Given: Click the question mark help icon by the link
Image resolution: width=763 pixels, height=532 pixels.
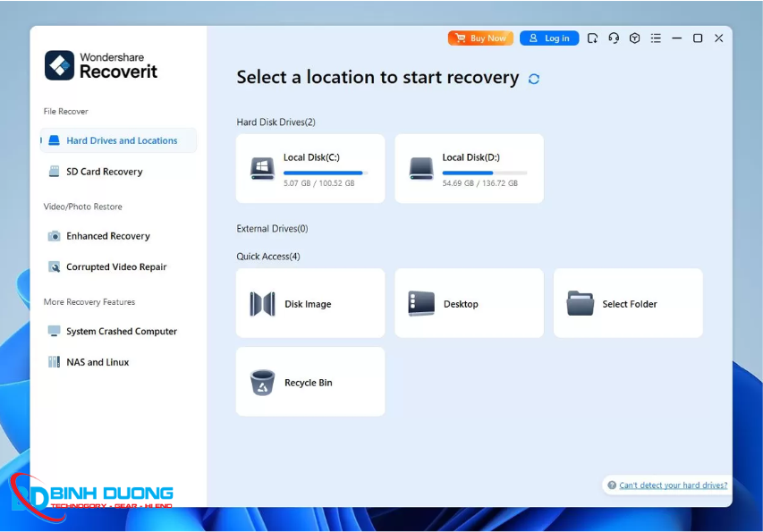Looking at the screenshot, I should (612, 486).
